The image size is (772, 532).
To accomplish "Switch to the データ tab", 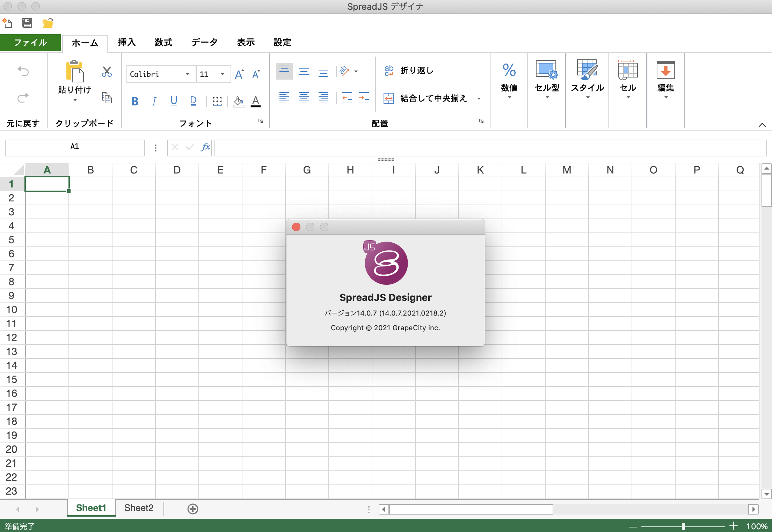I will click(204, 42).
